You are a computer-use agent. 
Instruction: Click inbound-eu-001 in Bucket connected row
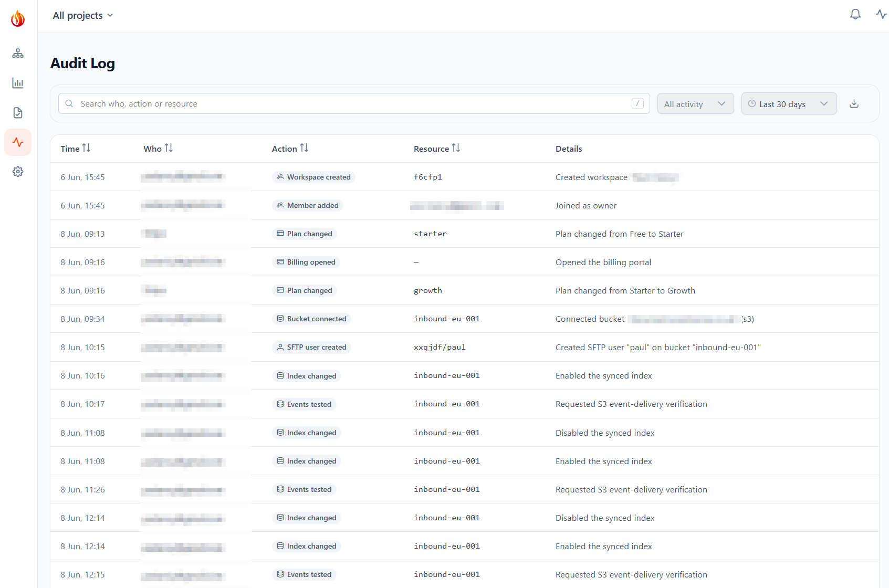pos(447,319)
